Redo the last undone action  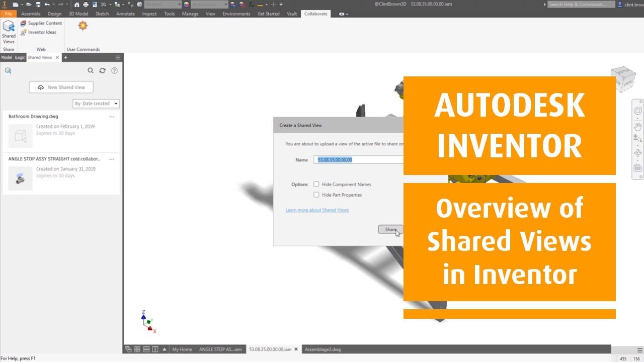click(60, 4)
